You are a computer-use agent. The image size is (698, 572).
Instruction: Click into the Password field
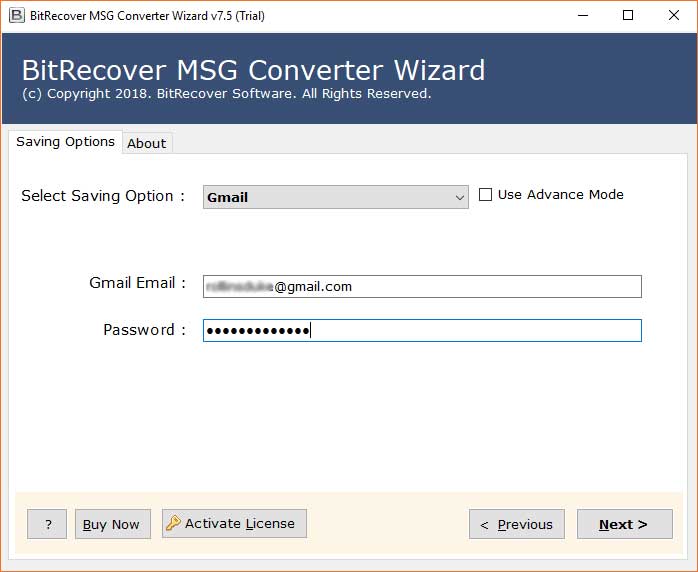point(422,330)
